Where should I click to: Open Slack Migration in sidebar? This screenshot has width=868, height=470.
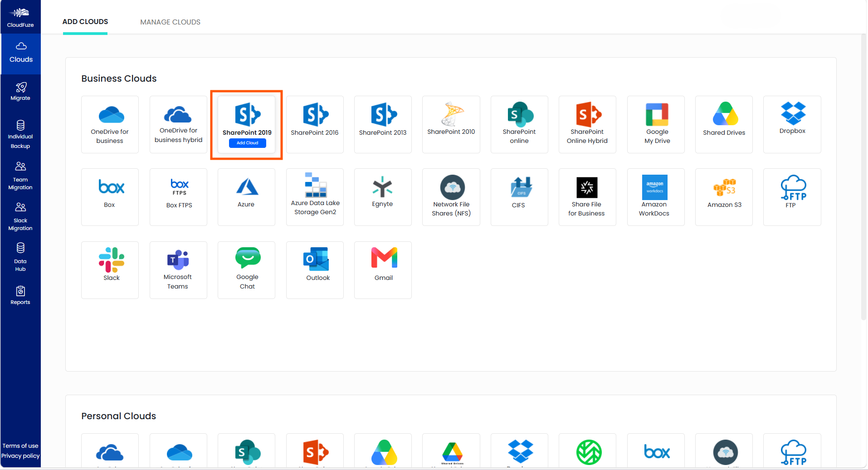click(x=20, y=216)
